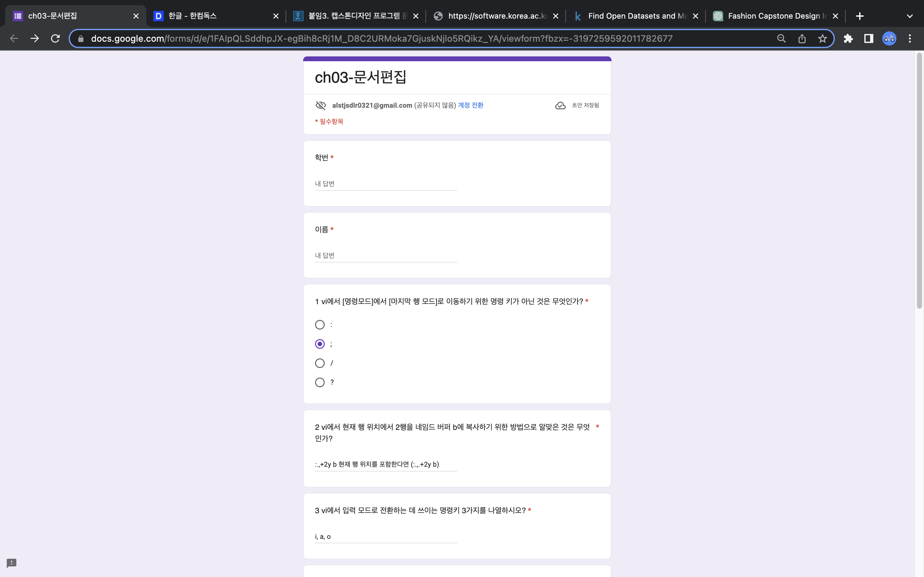
Task: Switch to Fashion Capstone Design tab
Action: coord(771,16)
